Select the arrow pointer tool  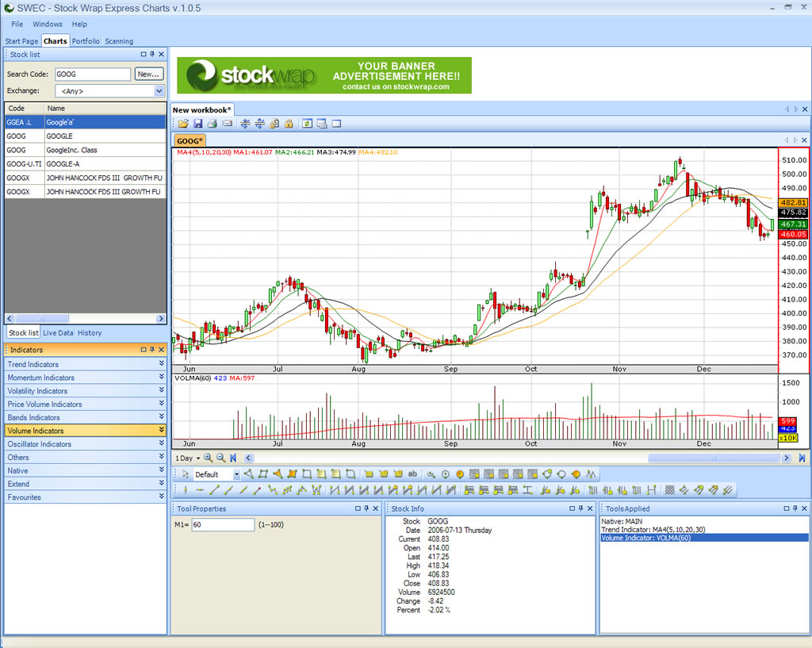tap(185, 474)
